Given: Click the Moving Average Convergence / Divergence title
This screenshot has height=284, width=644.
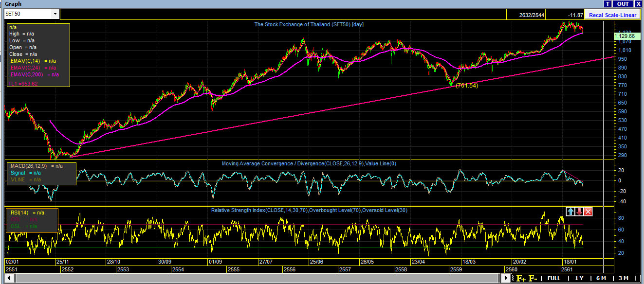Looking at the screenshot, I should (309, 163).
